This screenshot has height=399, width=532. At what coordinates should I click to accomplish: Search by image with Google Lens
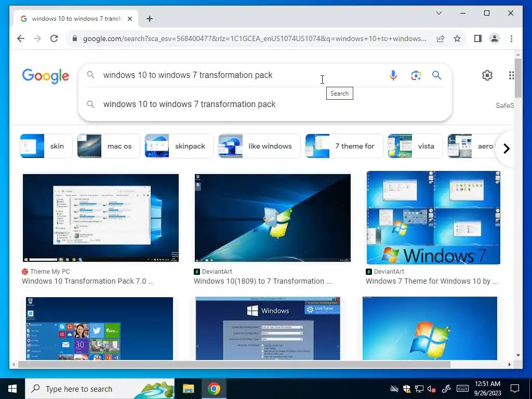pyautogui.click(x=416, y=75)
